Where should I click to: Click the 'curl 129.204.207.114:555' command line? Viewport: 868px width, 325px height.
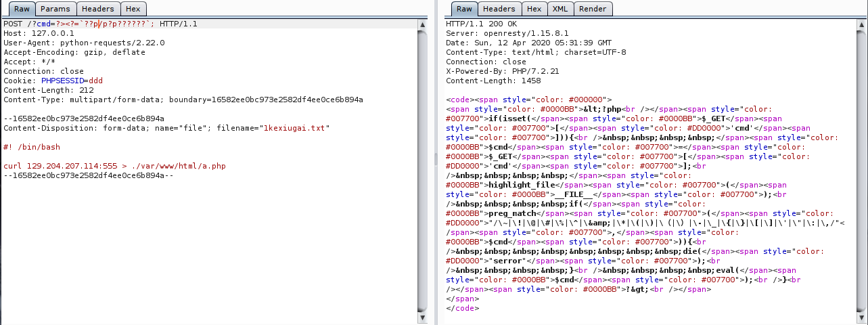pyautogui.click(x=114, y=166)
